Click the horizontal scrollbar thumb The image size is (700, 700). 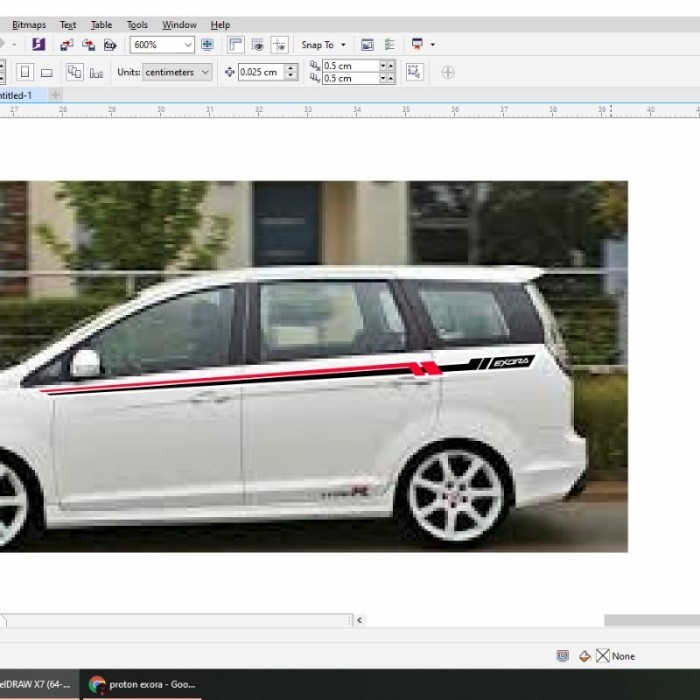(x=652, y=620)
